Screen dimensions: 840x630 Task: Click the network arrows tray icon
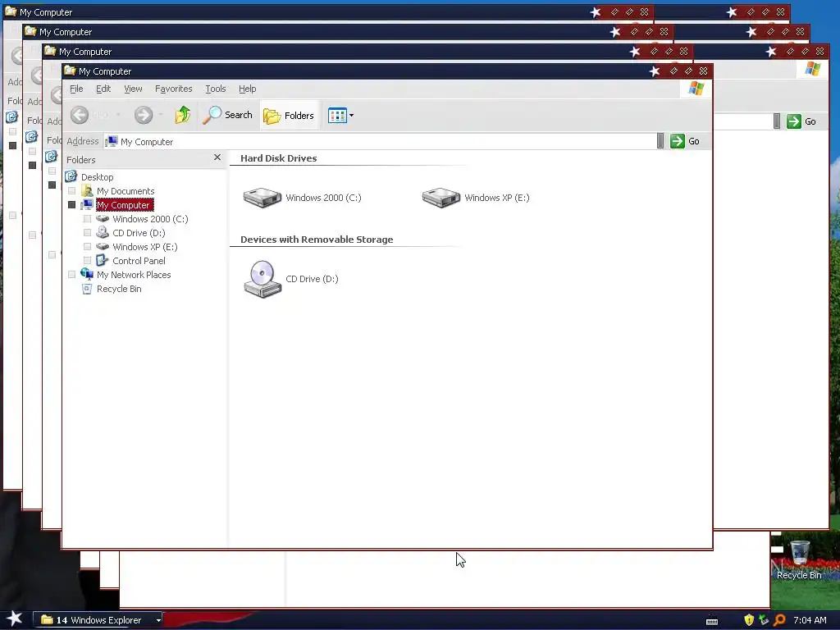764,620
